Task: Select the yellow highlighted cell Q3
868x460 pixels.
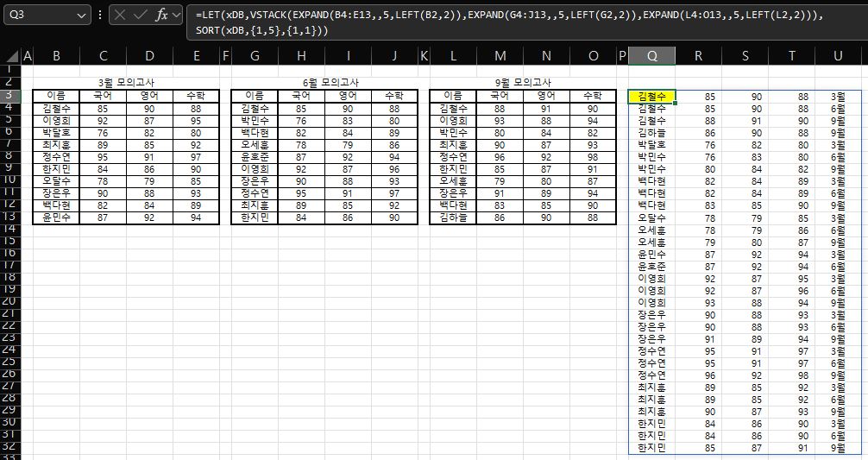Action: [x=651, y=97]
